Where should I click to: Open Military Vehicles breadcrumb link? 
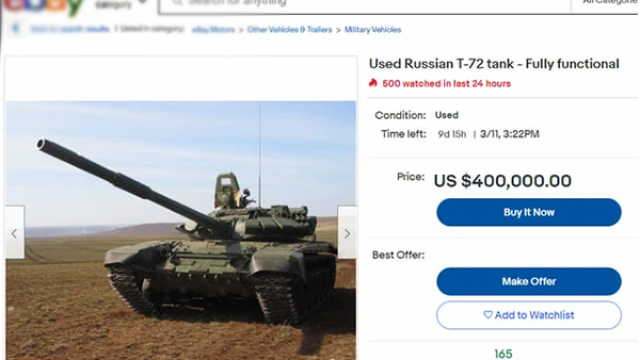click(373, 29)
